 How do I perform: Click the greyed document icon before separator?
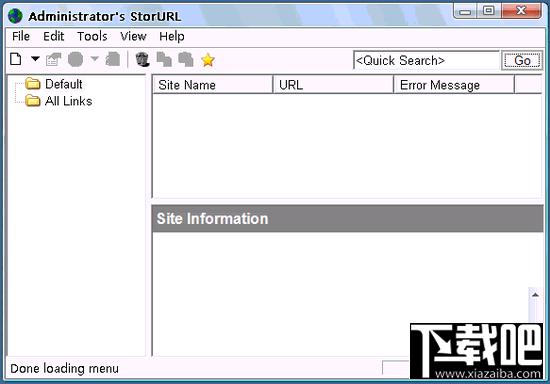(x=113, y=59)
